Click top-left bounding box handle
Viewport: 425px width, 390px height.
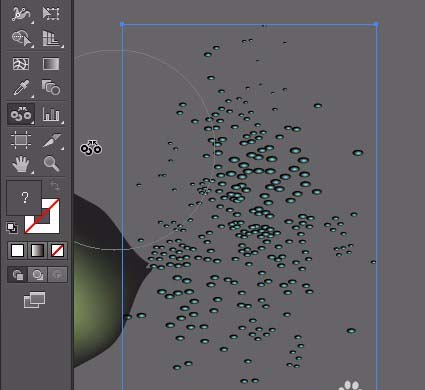[122, 24]
